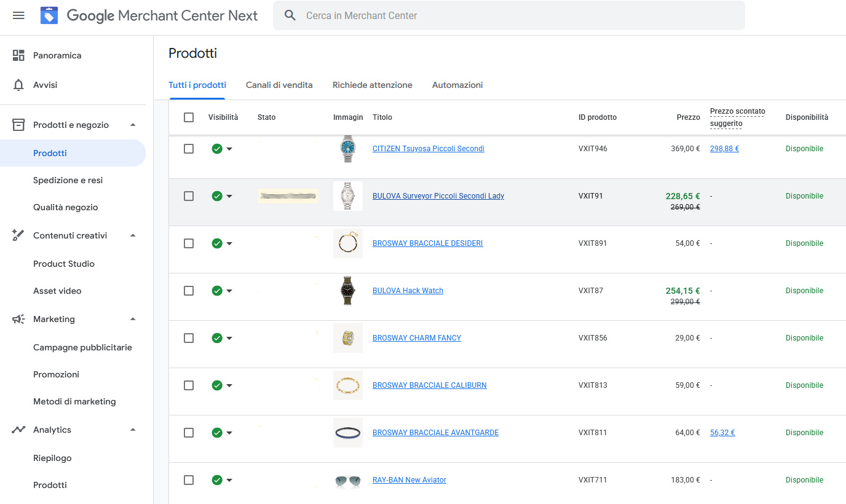
Task: Select all products with header checkbox
Action: pyautogui.click(x=189, y=117)
